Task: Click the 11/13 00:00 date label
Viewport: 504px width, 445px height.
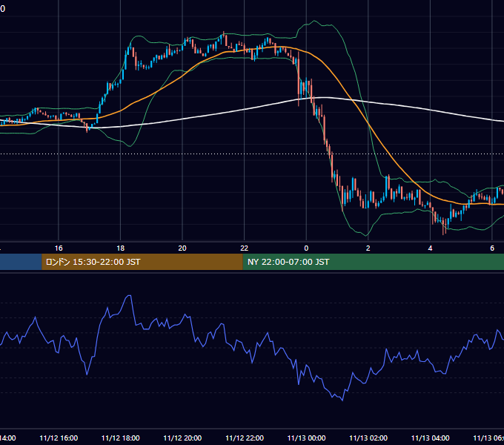Action: [x=306, y=438]
